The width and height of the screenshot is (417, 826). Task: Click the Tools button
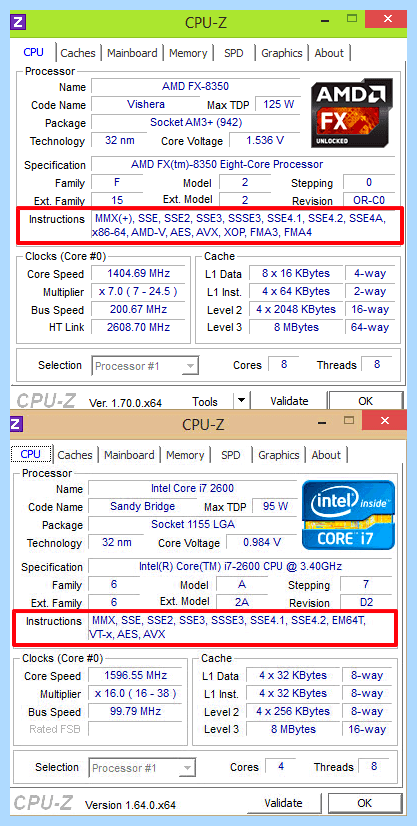(x=205, y=401)
